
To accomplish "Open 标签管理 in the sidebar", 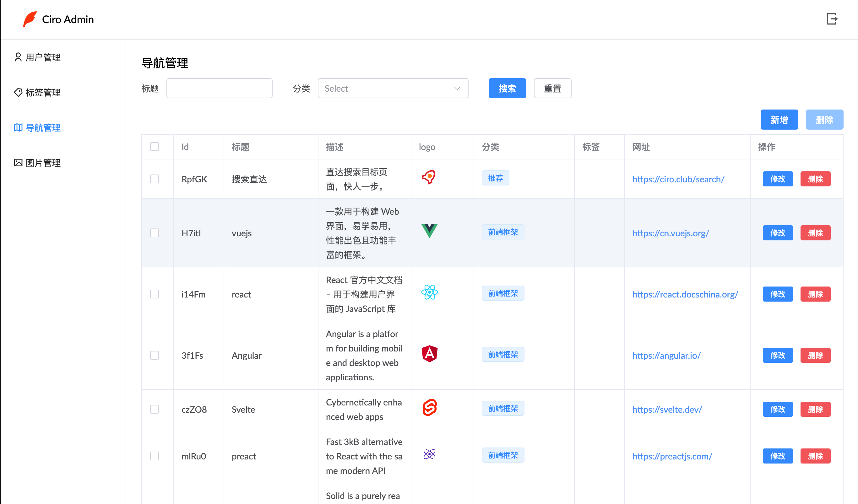I will [x=37, y=92].
